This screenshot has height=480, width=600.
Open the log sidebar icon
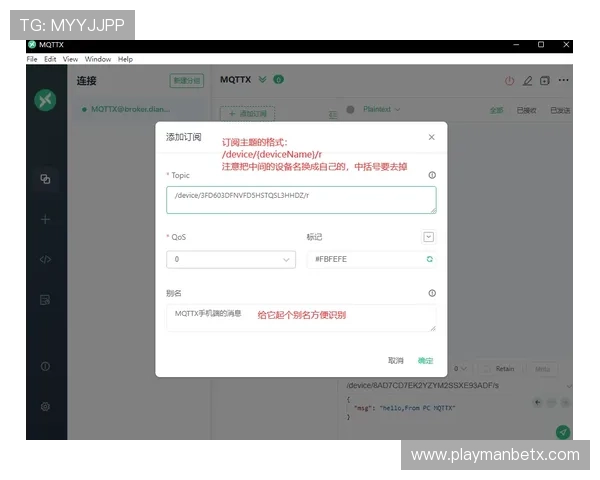45,300
